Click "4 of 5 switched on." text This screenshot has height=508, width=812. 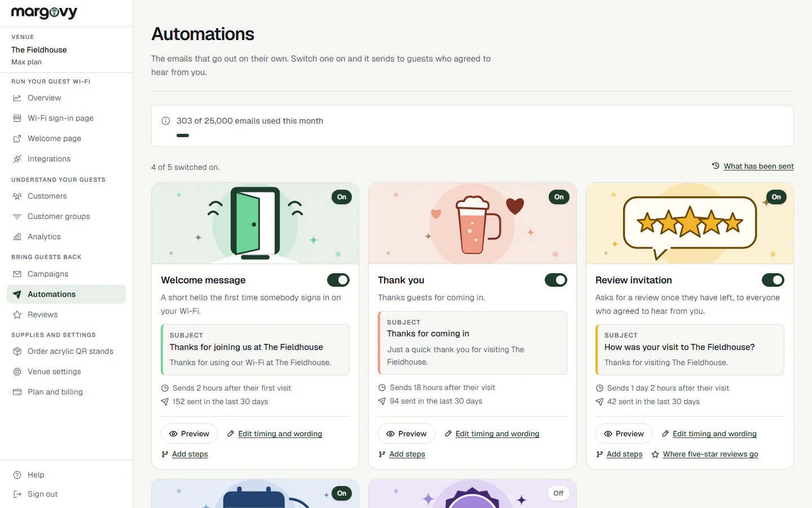(186, 167)
